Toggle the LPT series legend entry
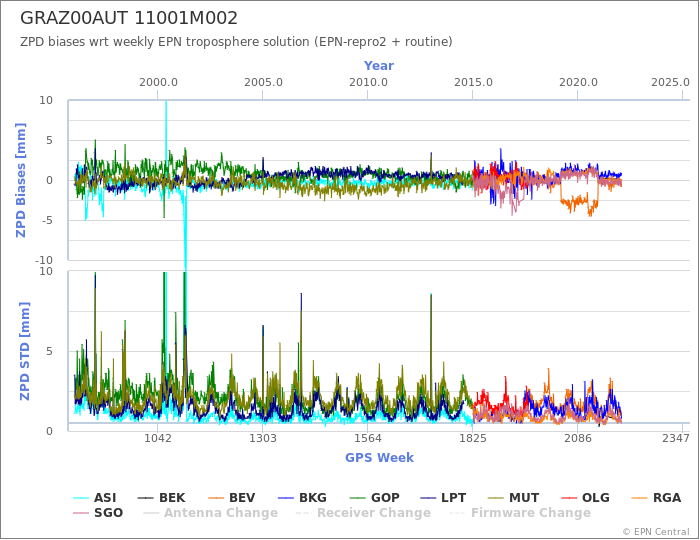700x540 pixels. pyautogui.click(x=443, y=498)
